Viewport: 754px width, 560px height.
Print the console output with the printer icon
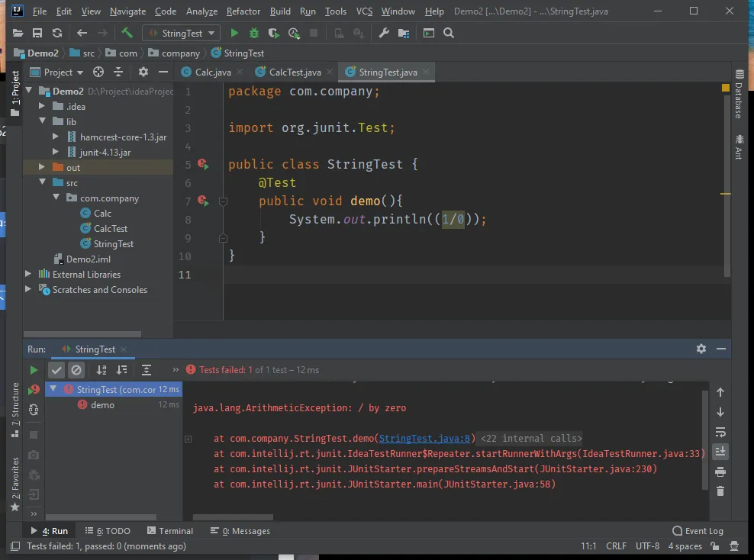pos(720,471)
